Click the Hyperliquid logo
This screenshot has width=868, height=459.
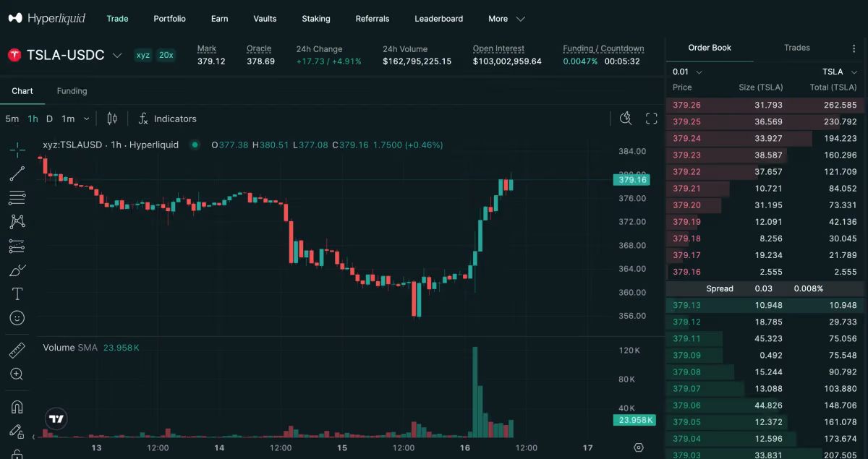[x=47, y=18]
